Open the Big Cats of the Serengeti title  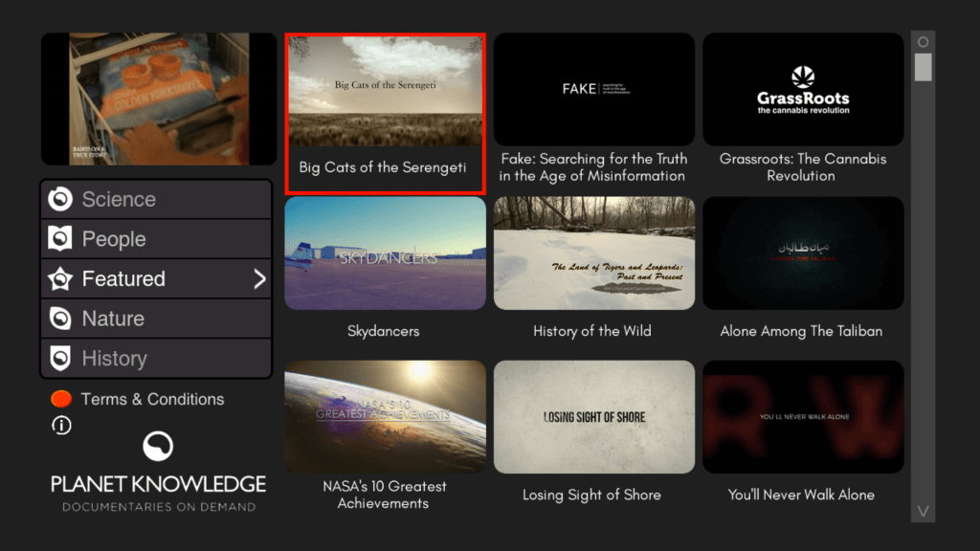(x=383, y=167)
